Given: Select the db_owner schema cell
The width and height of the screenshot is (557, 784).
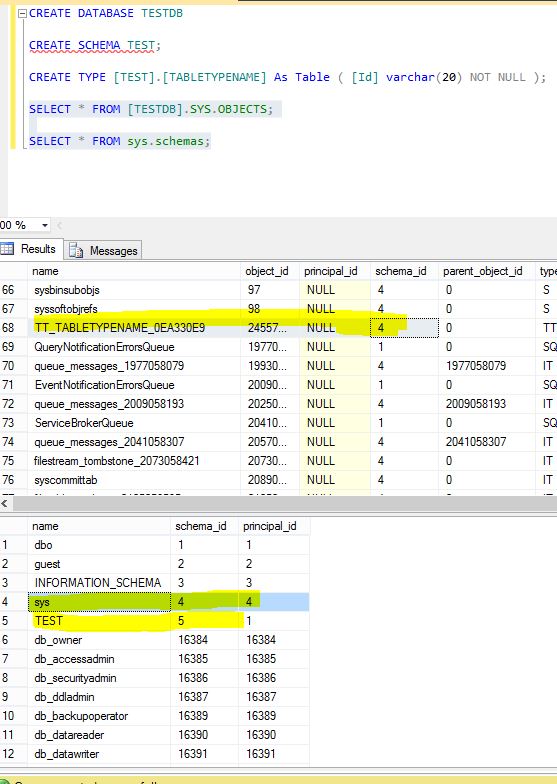Looking at the screenshot, I should [x=99, y=640].
